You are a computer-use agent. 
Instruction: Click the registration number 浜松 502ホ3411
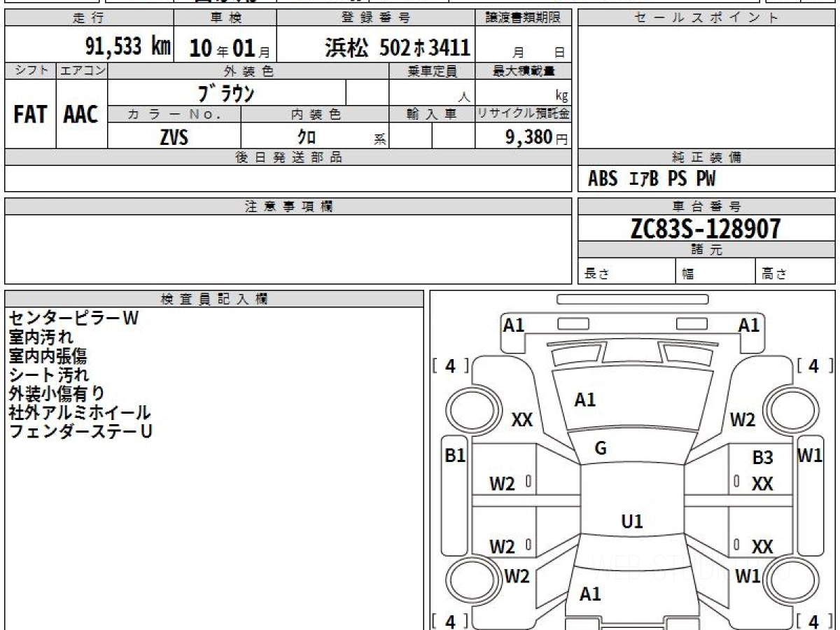tap(397, 48)
